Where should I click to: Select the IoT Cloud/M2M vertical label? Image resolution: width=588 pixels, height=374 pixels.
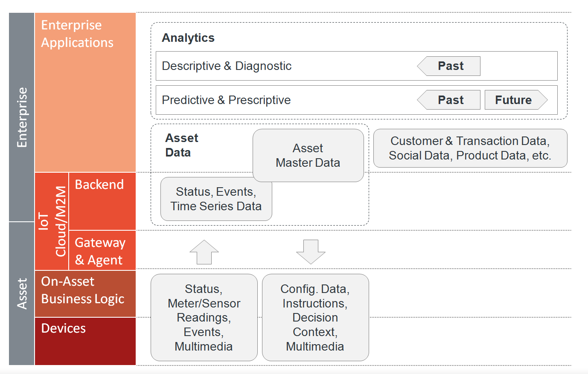(52, 221)
